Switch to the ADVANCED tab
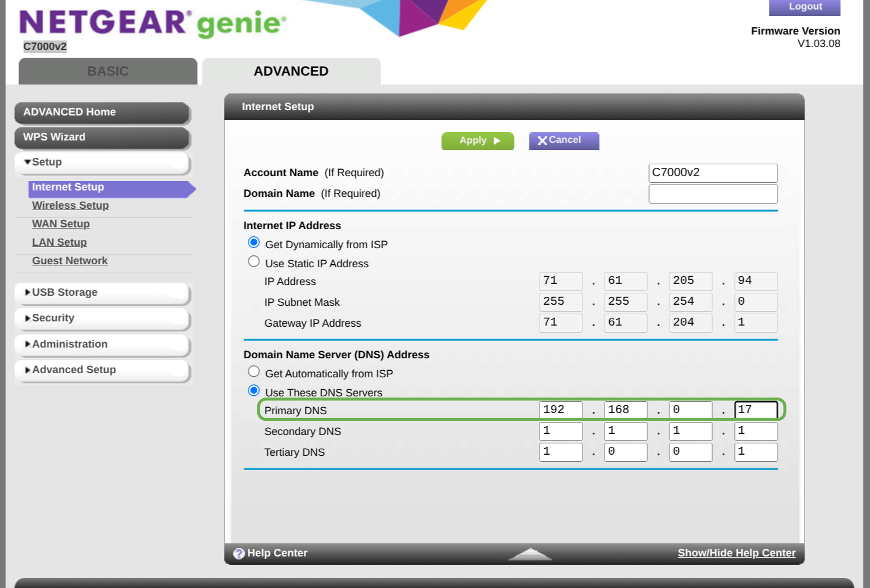This screenshot has height=588, width=870. coord(291,71)
